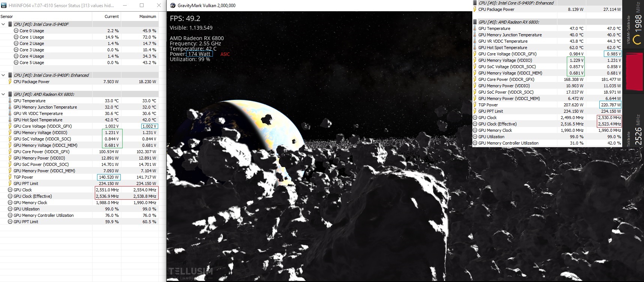Click the icon beside Core 3 Usage
This screenshot has height=282, width=644.
click(x=16, y=50)
